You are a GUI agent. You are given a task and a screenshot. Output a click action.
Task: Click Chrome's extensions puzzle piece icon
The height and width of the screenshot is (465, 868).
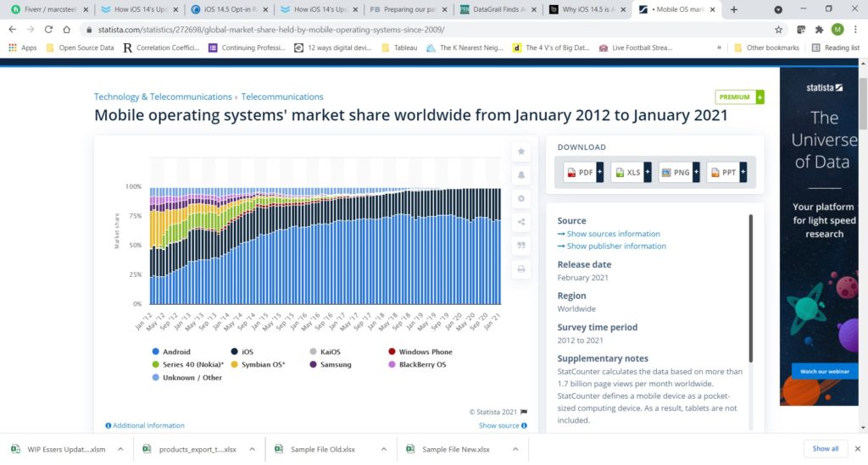pos(820,29)
